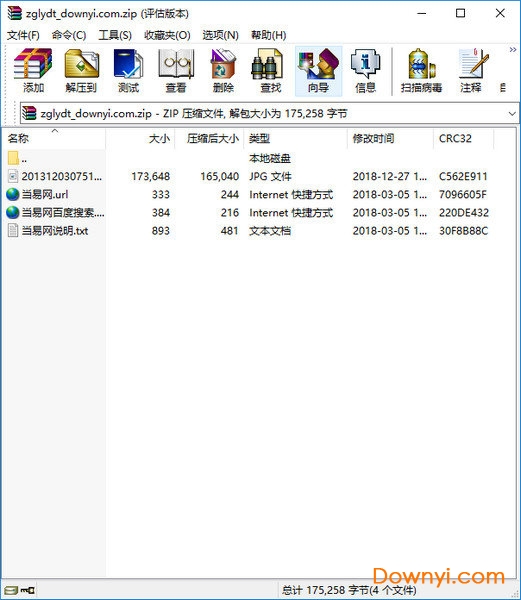
Task: Sort by the 修改时间 column header
Action: pyautogui.click(x=391, y=139)
